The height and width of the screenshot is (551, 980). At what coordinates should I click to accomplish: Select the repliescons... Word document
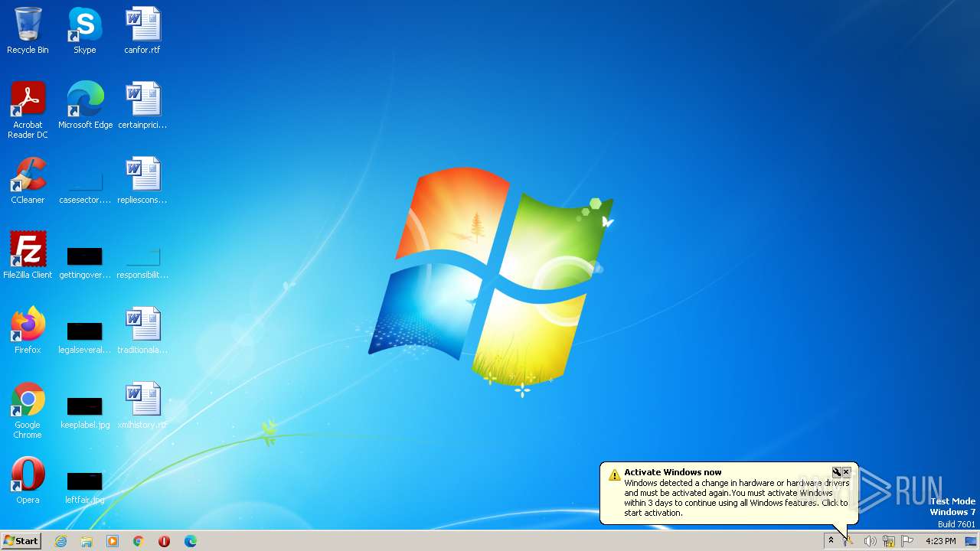pos(142,180)
